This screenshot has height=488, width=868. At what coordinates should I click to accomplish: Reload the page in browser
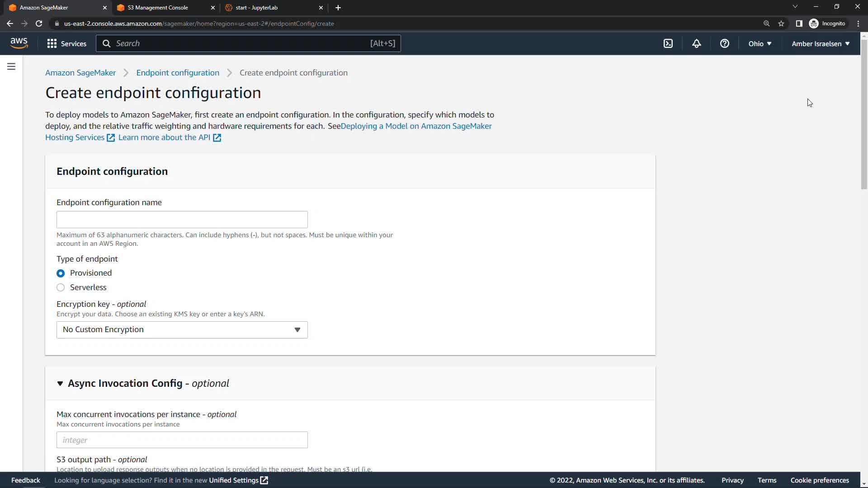coord(39,23)
